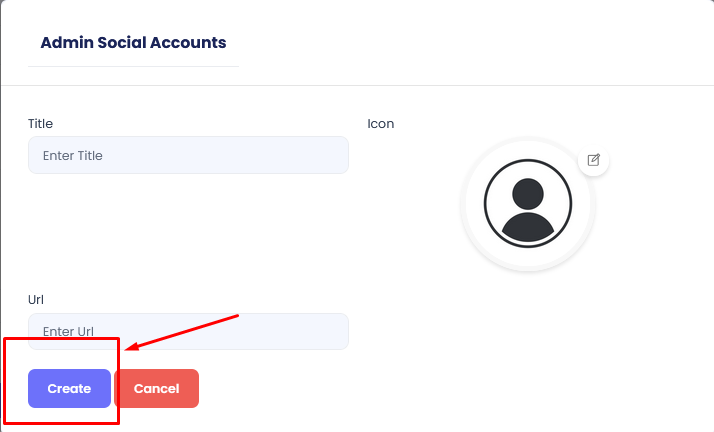The width and height of the screenshot is (714, 432).
Task: Click the Admin Social Accounts heading
Action: (x=133, y=43)
